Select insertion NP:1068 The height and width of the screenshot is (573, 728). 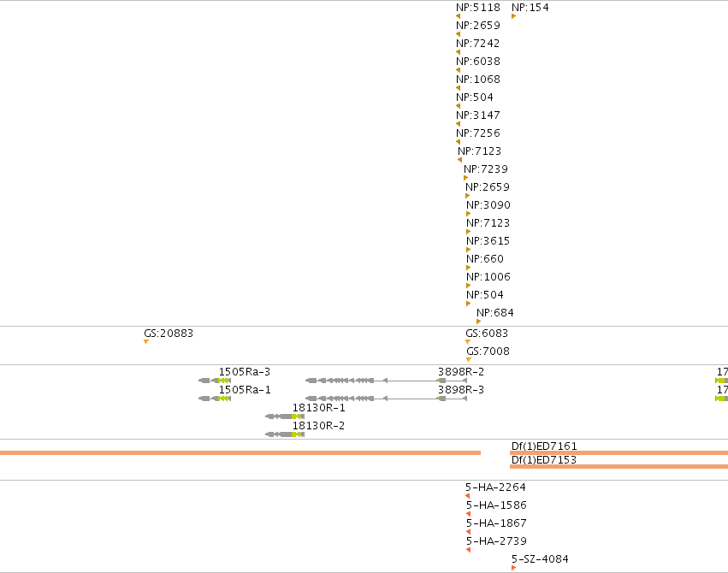477,80
